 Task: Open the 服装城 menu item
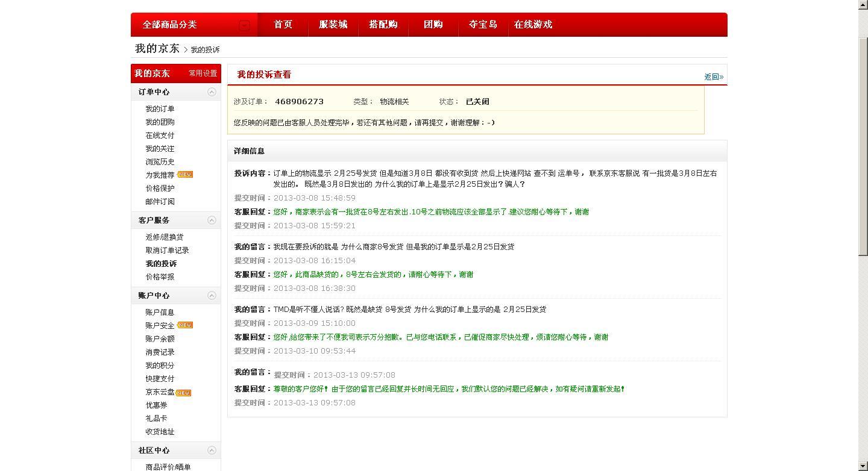(333, 25)
